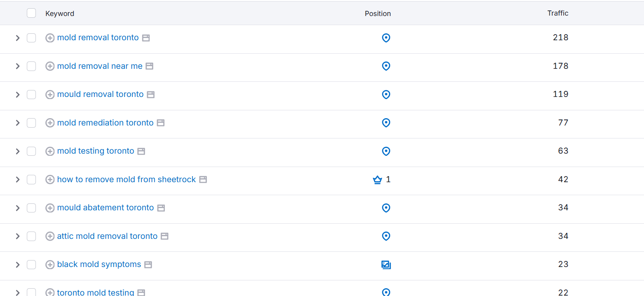644x296 pixels.
Task: Select the 'mold removal toronto' row checkbox
Action: 31,38
